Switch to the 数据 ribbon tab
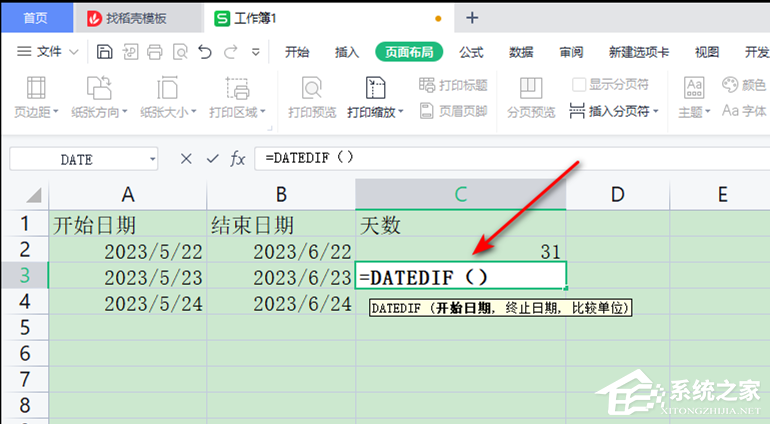 coord(521,52)
